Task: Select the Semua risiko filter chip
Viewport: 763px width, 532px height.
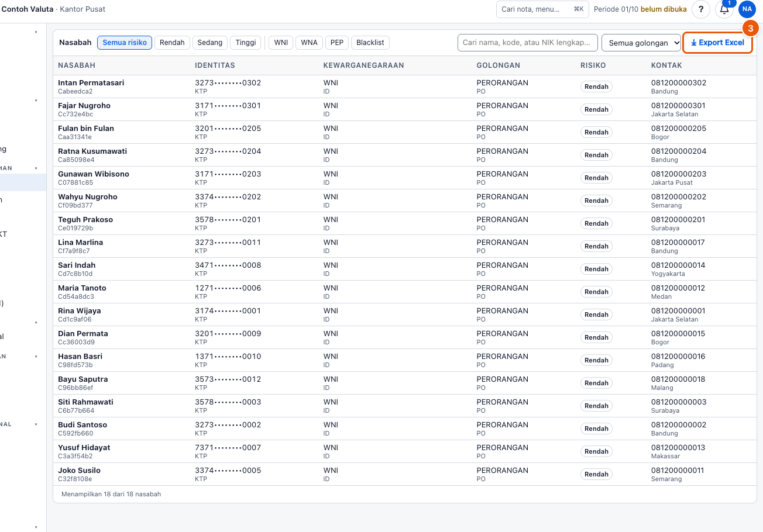Action: [x=125, y=43]
